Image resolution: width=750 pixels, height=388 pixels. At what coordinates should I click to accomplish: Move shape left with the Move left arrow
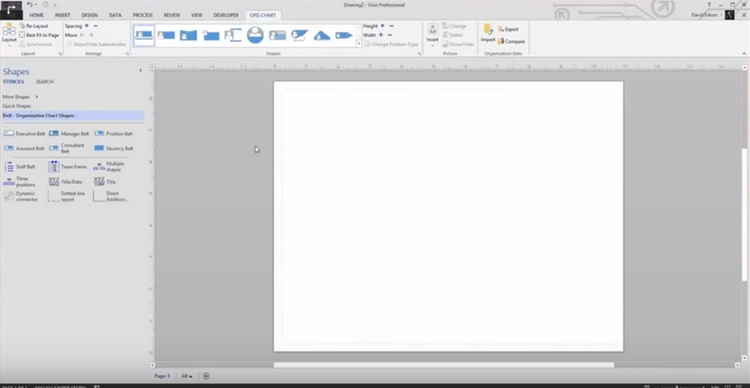[82, 35]
